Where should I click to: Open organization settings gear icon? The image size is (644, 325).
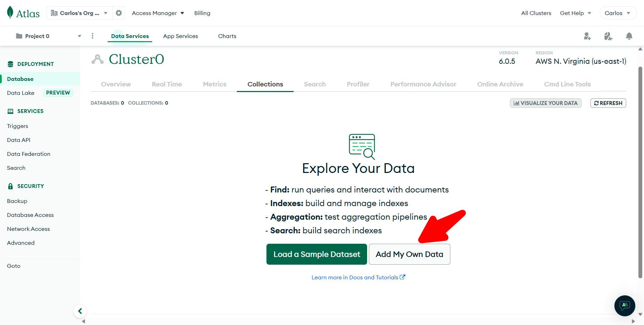coord(119,13)
